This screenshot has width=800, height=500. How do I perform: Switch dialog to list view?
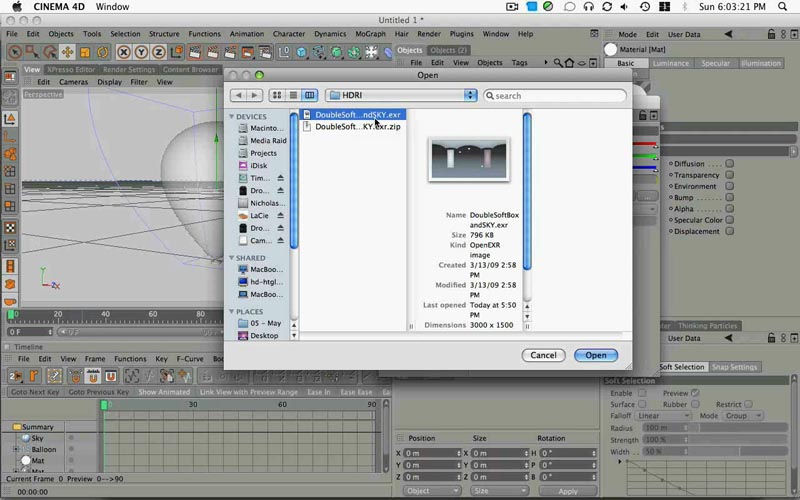[x=293, y=95]
